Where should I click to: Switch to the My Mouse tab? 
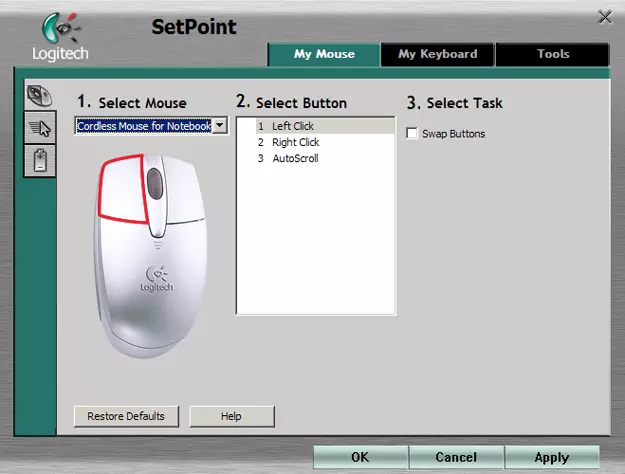[324, 54]
